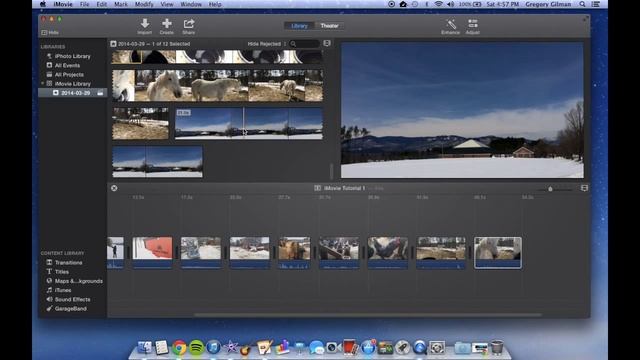Screen dimensions: 640x360
Task: Switch to the Library tab
Action: point(299,26)
